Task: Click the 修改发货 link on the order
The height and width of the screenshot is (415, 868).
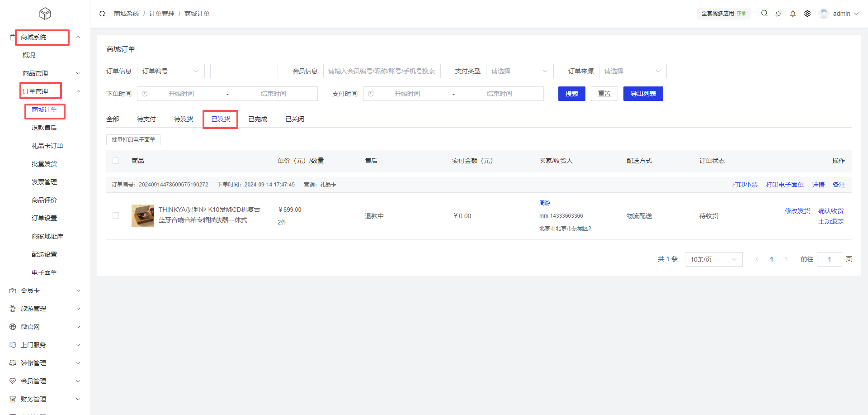Action: [797, 210]
